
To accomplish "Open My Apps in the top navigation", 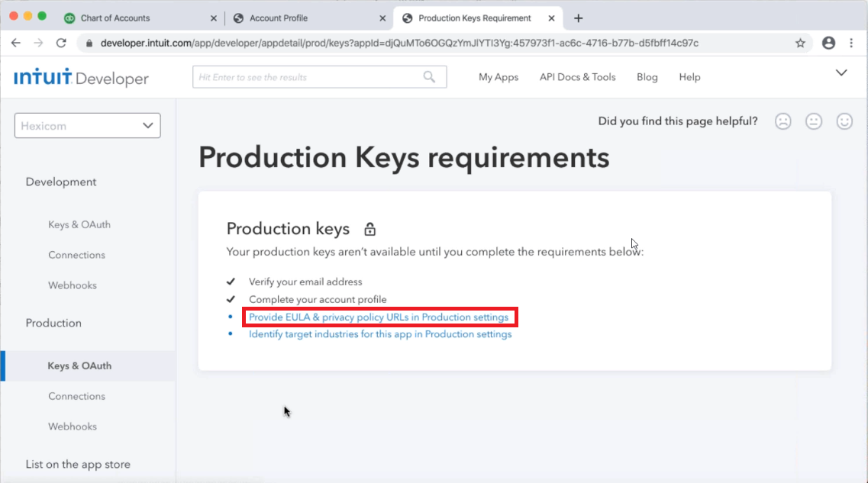I will click(x=499, y=77).
